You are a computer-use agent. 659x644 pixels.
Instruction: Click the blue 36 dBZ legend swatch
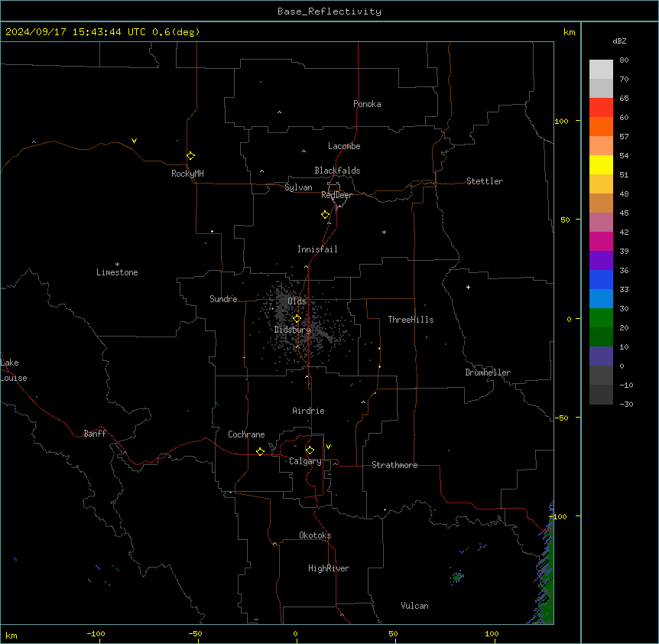601,279
